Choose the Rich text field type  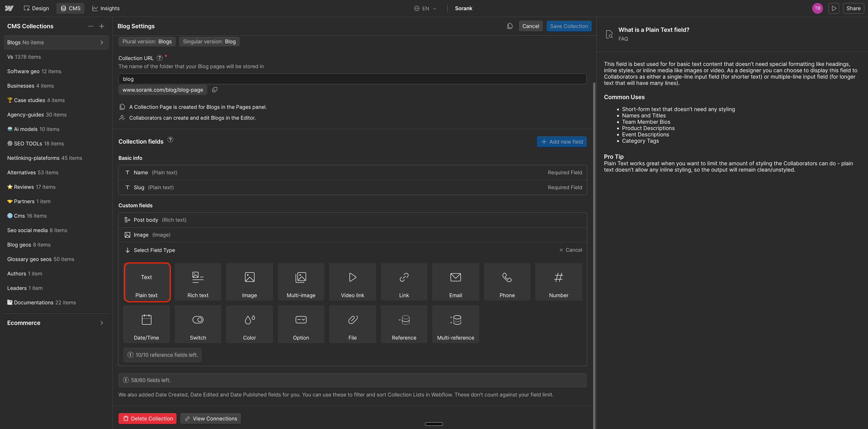pyautogui.click(x=198, y=282)
